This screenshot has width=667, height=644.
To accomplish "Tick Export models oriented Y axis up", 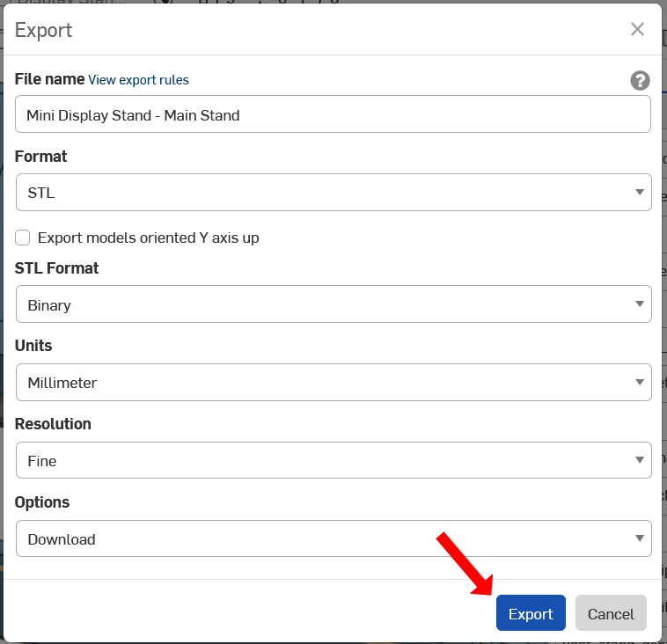I will pos(23,238).
